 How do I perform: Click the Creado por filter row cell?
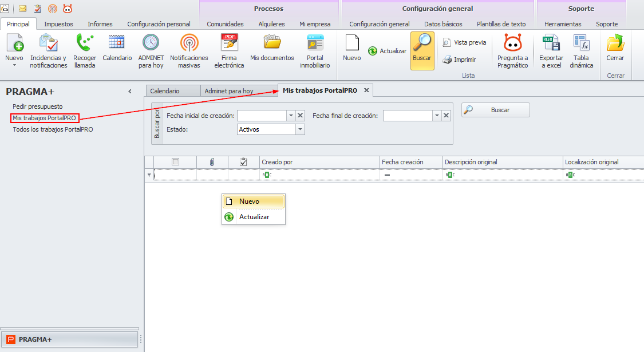(x=319, y=175)
